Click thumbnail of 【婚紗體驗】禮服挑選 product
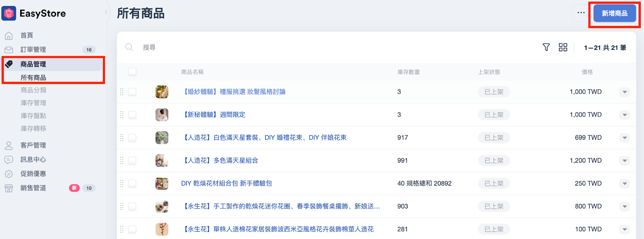644x239 pixels. pyautogui.click(x=162, y=92)
